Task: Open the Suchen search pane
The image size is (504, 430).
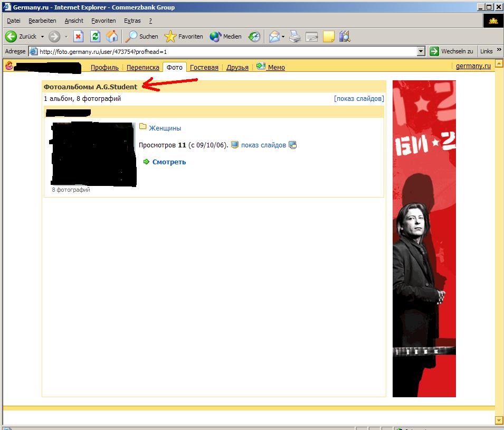Action: (x=141, y=36)
